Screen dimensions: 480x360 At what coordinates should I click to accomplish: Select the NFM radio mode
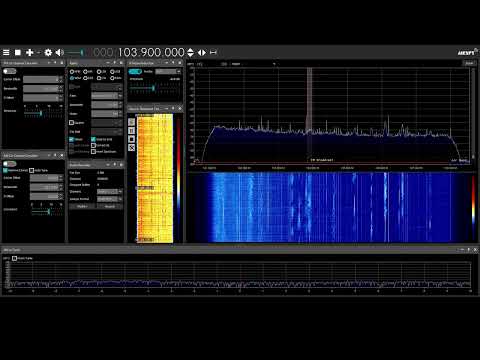click(75, 72)
